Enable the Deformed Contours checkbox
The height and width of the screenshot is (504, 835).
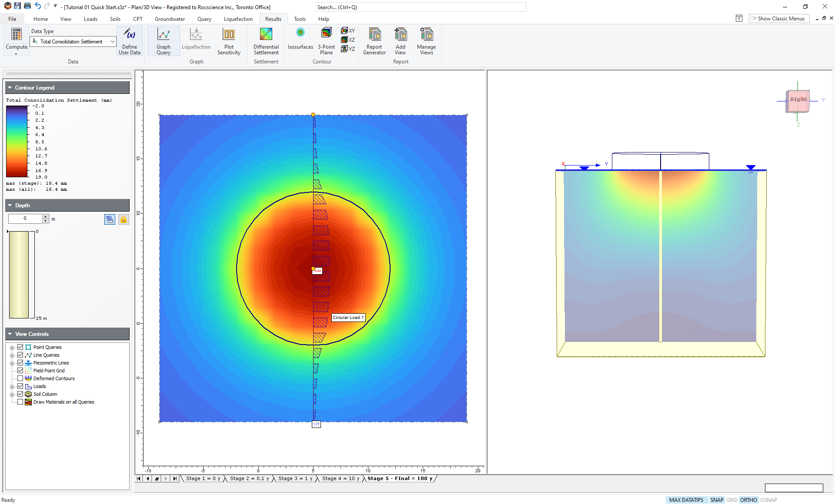pyautogui.click(x=20, y=378)
